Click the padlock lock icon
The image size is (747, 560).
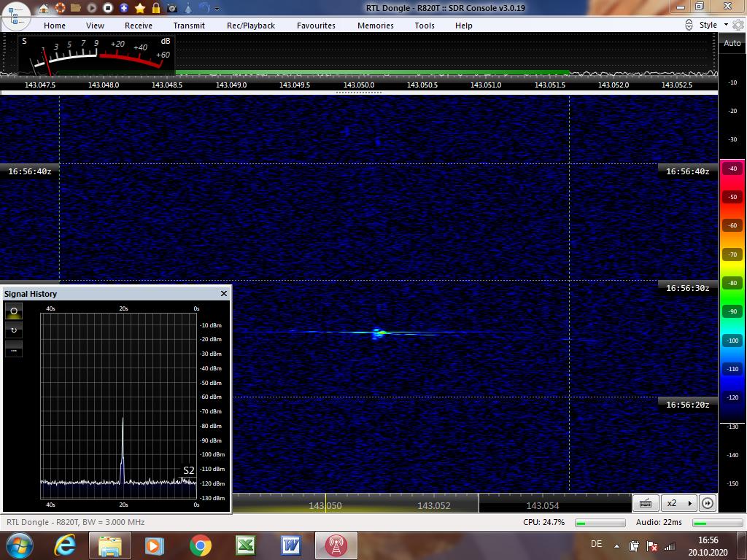click(x=156, y=7)
